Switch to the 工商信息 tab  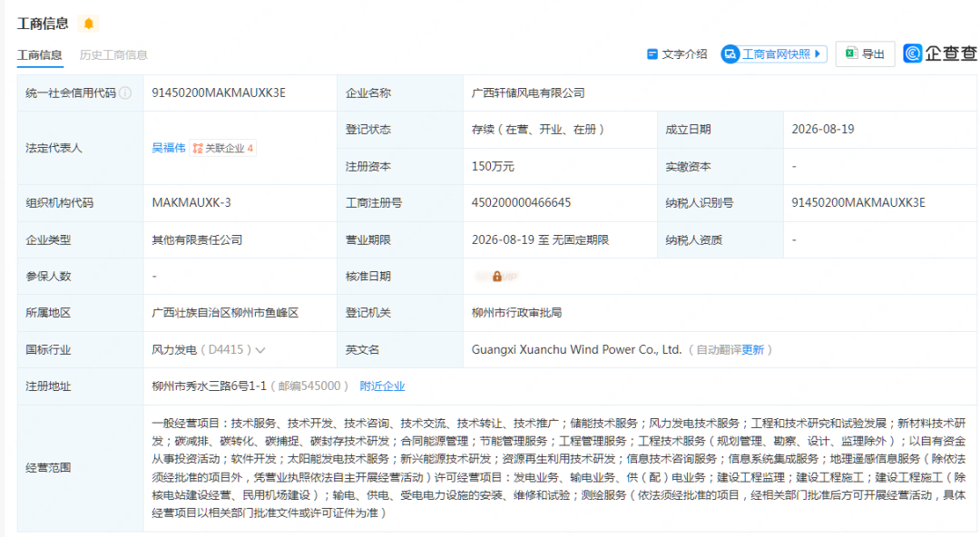39,55
